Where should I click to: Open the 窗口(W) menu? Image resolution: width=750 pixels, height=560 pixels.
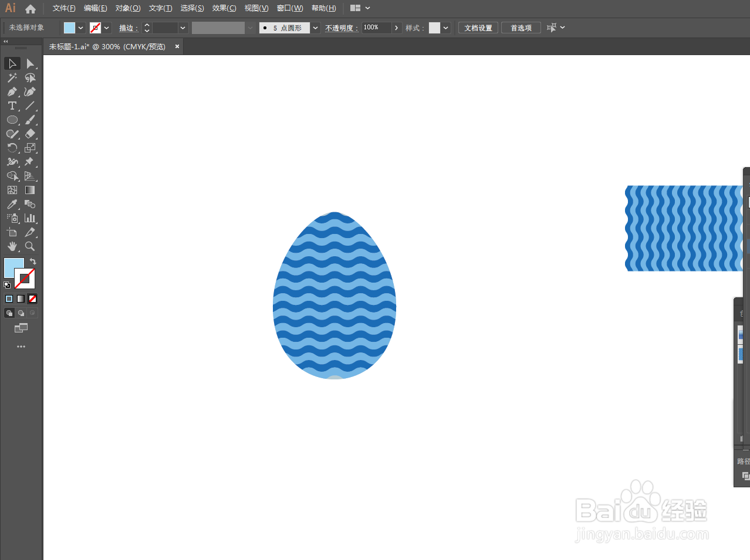(x=290, y=8)
